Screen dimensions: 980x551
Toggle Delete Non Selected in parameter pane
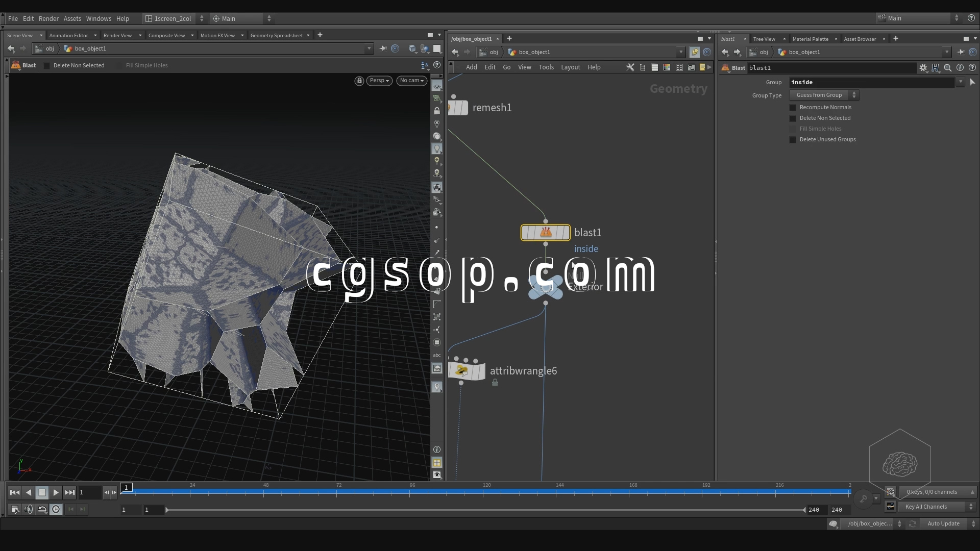[x=793, y=118]
